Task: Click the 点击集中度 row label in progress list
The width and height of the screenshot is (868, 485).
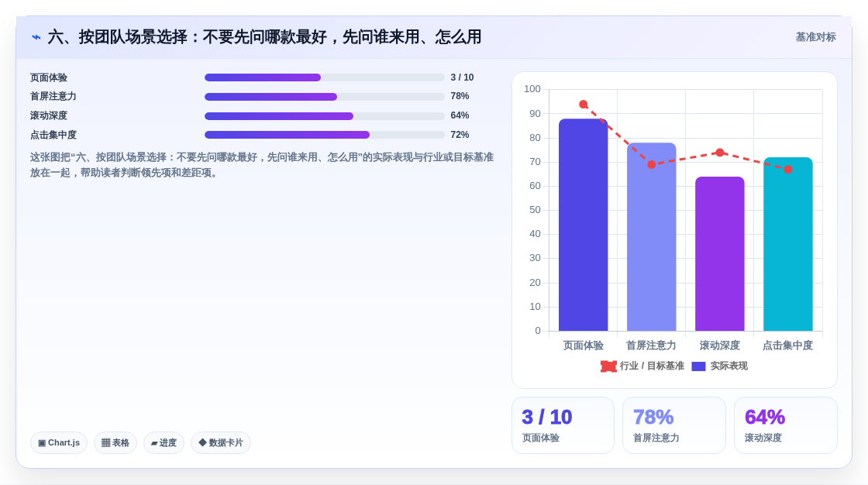Action: (x=53, y=135)
